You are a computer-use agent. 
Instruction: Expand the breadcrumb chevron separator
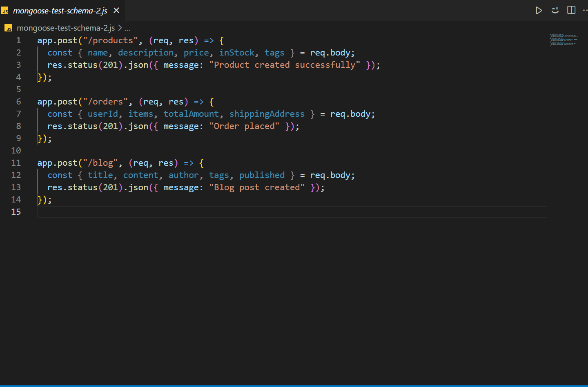pyautogui.click(x=120, y=28)
